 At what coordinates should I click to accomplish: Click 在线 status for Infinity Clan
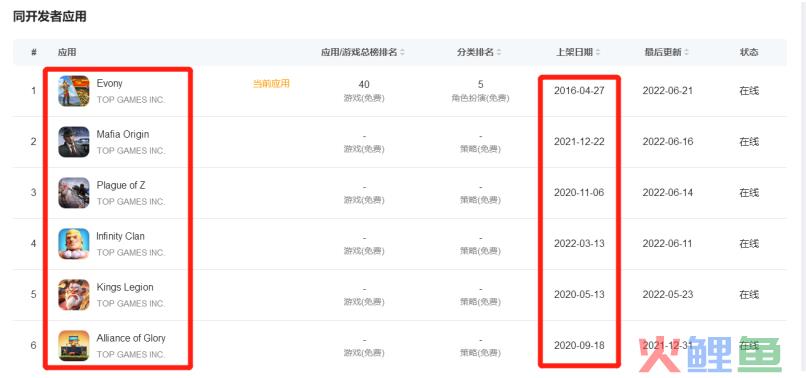pos(749,243)
